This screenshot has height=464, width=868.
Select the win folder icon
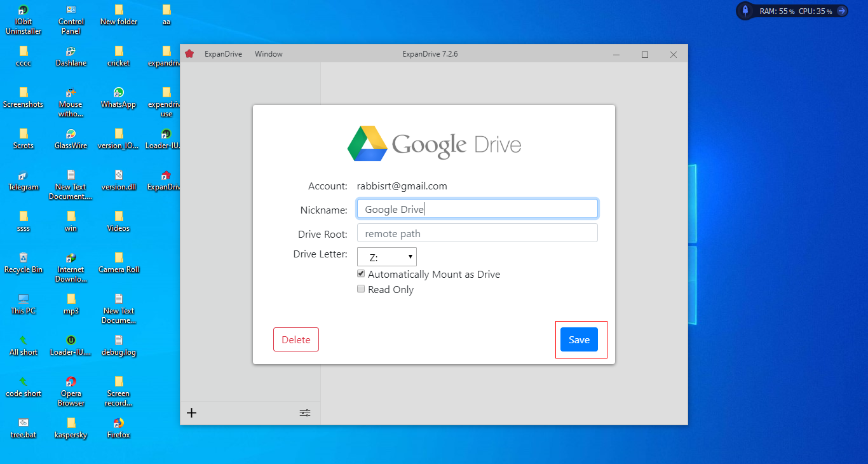point(71,217)
